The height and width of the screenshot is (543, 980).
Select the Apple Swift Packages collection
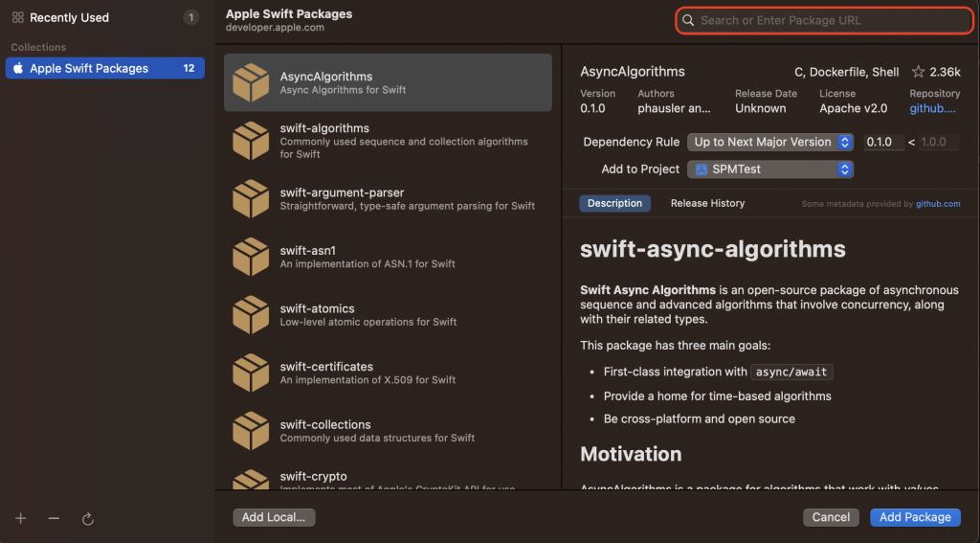tap(105, 68)
